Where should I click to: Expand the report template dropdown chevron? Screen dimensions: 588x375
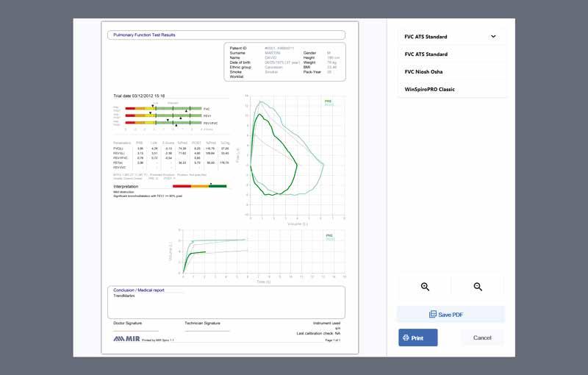coord(493,37)
